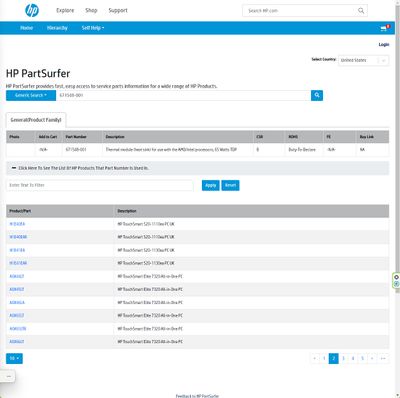This screenshot has height=398, width=400.
Task: Click the next page arrow
Action: point(372,358)
